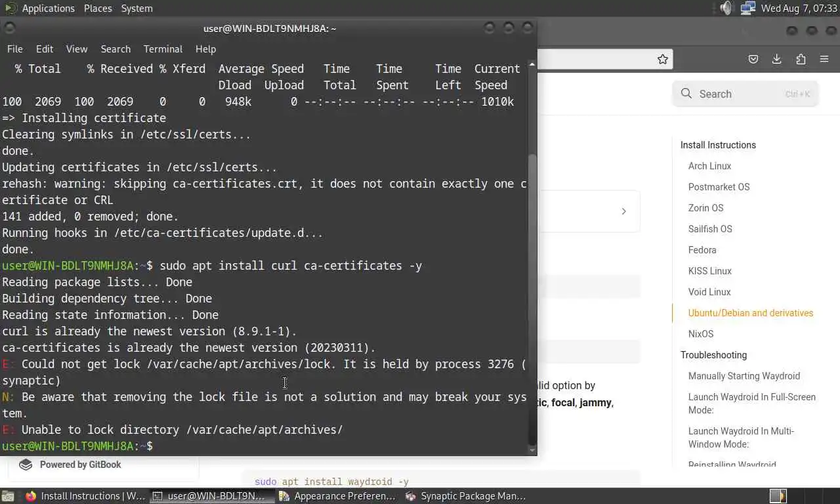Click the magnifier icon in the Search box
Screen dimensions: 840x504
(x=686, y=94)
